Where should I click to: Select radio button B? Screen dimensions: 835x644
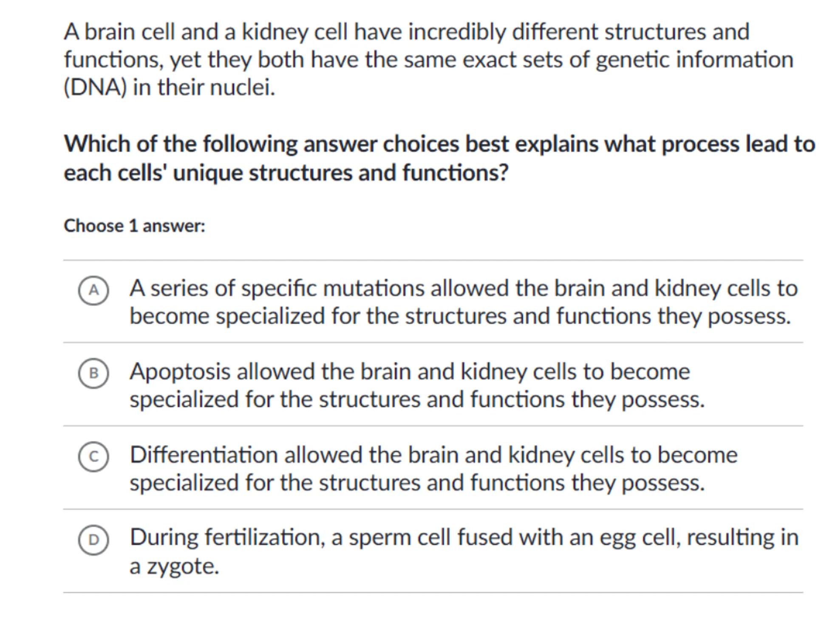pos(93,373)
